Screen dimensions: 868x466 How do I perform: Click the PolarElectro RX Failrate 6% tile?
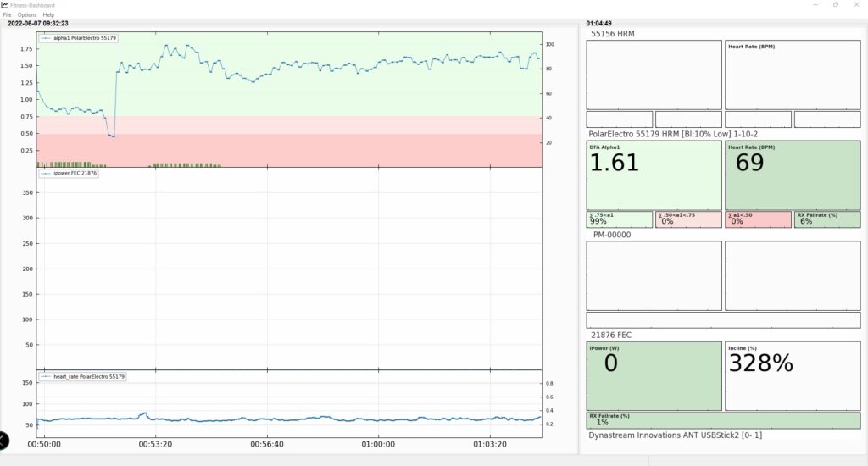pos(826,219)
